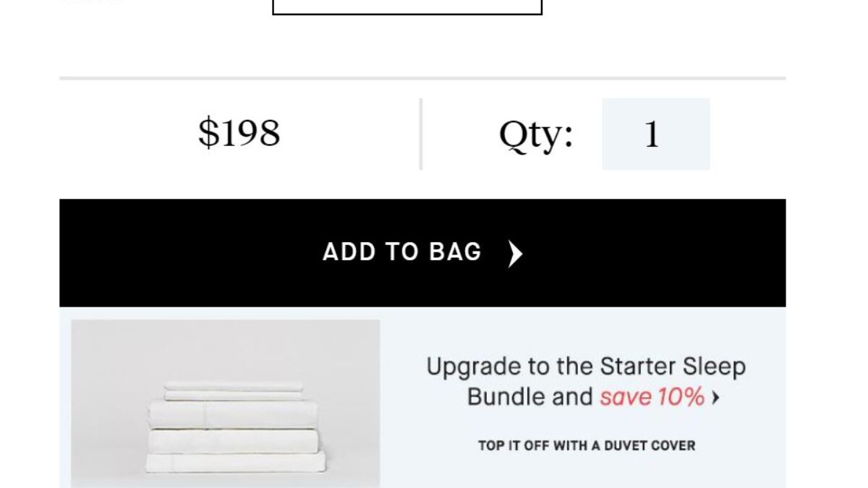This screenshot has height=488, width=868.
Task: Click the $198 price text
Action: point(239,133)
